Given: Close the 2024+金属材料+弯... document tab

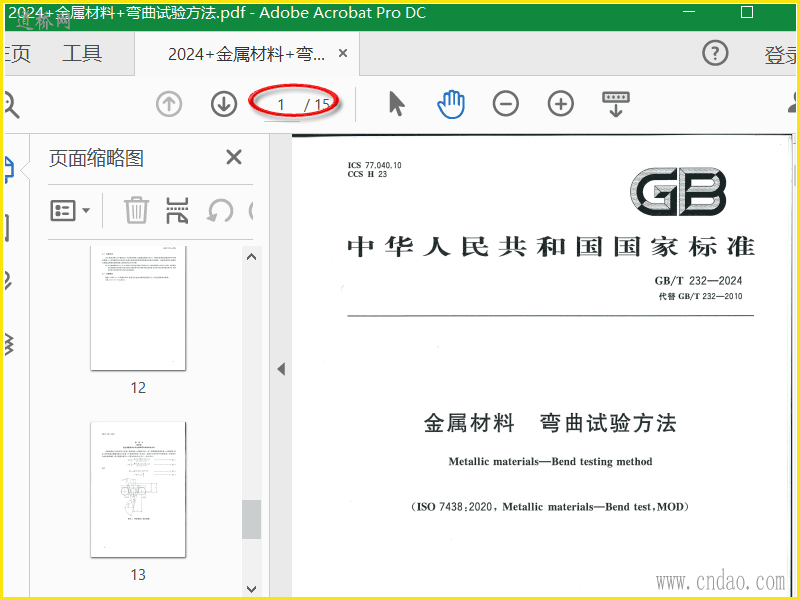Looking at the screenshot, I should [343, 53].
